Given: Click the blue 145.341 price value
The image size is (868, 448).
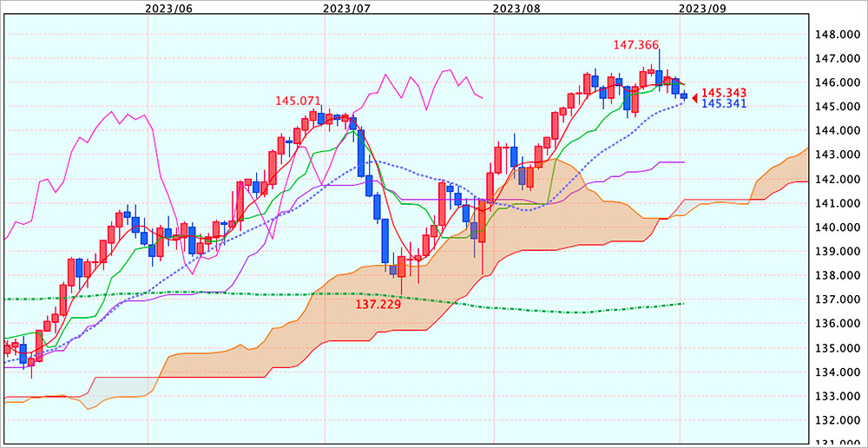Looking at the screenshot, I should coord(724,103).
